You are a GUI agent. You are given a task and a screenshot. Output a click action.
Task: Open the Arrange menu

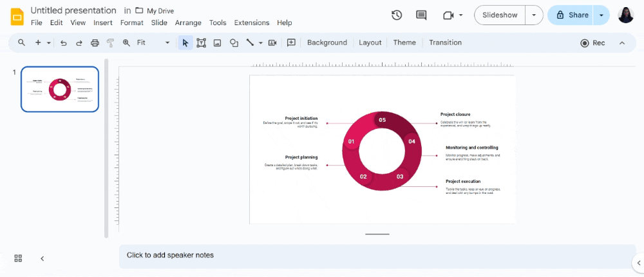(188, 23)
